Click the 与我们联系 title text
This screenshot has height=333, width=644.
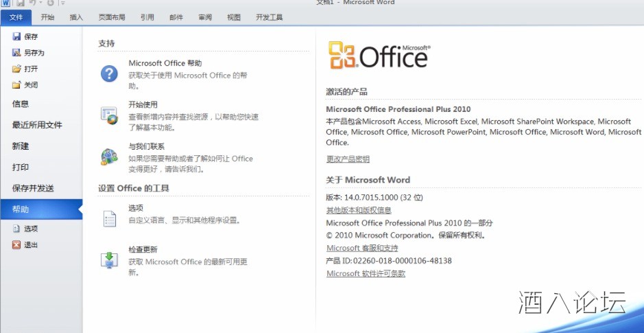[147, 146]
